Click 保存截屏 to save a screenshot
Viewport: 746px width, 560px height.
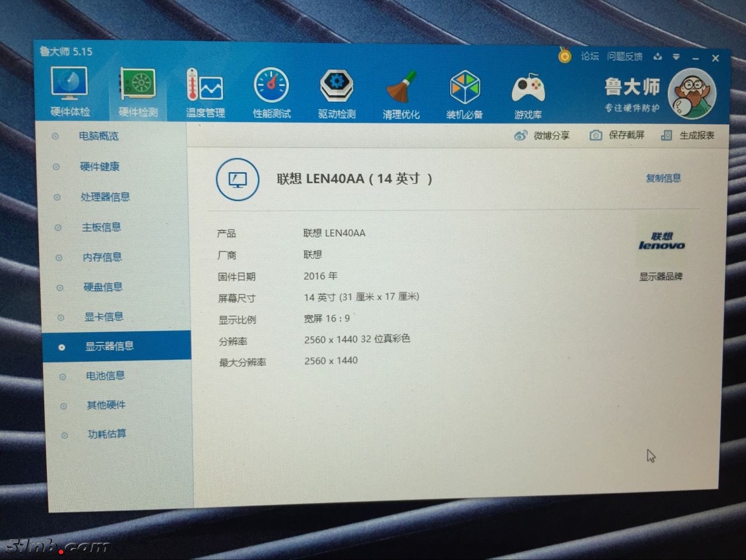(x=617, y=135)
